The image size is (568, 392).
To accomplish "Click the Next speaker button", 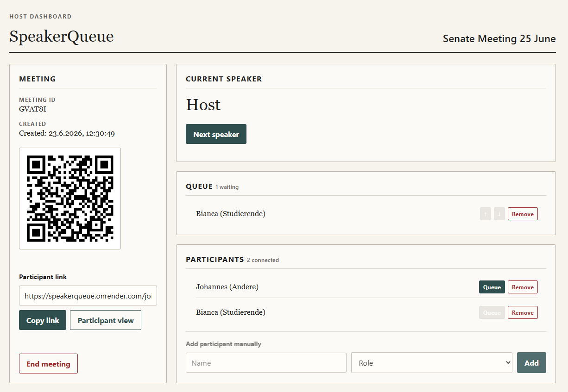I will (216, 134).
